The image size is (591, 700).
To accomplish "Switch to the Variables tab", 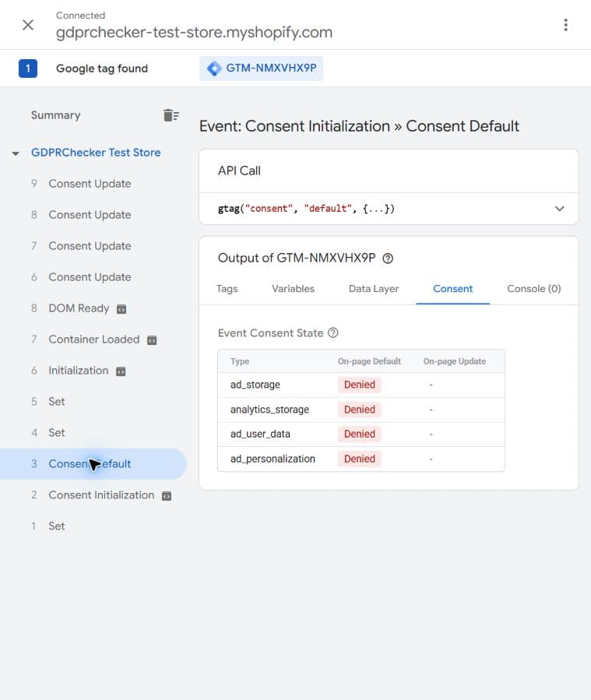I will click(x=294, y=289).
